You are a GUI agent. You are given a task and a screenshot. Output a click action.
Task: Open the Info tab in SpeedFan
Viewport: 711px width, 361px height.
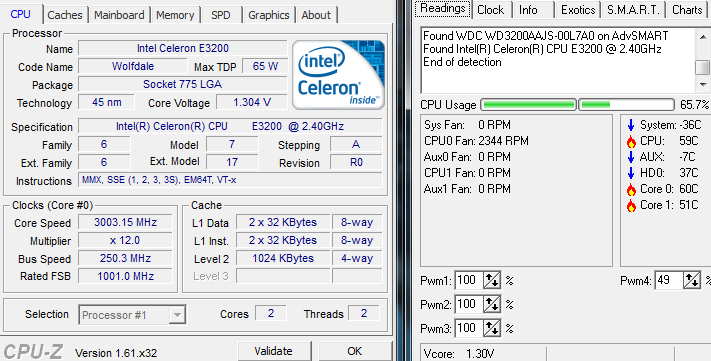click(528, 10)
